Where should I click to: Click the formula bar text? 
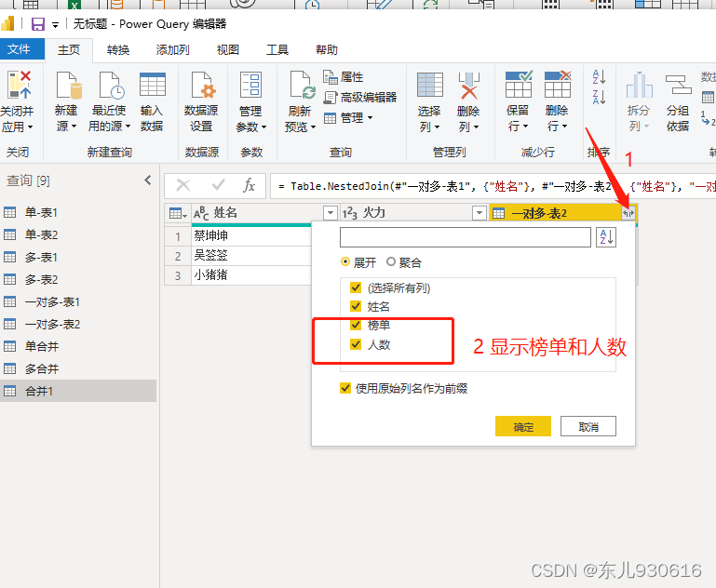coord(493,186)
